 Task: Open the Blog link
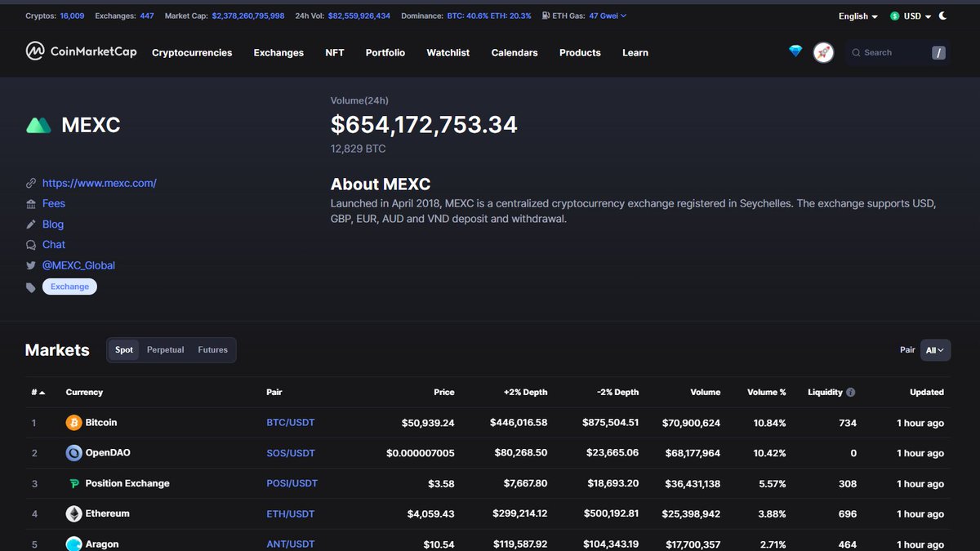tap(53, 224)
